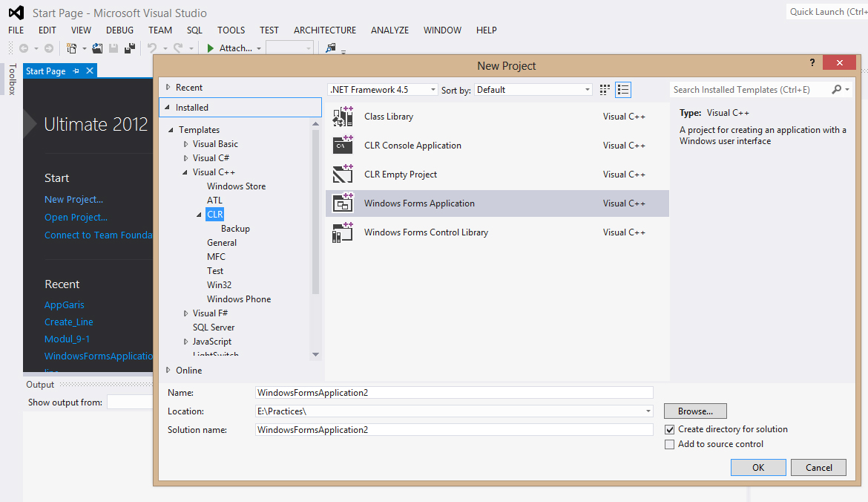This screenshot has width=868, height=502.
Task: Expand the Recent section
Action: [x=168, y=87]
